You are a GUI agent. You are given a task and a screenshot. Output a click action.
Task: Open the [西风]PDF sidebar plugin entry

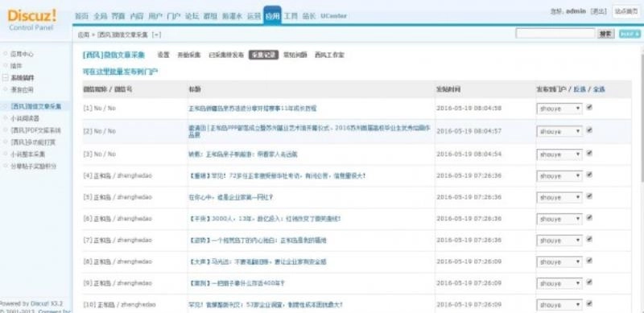pos(35,130)
